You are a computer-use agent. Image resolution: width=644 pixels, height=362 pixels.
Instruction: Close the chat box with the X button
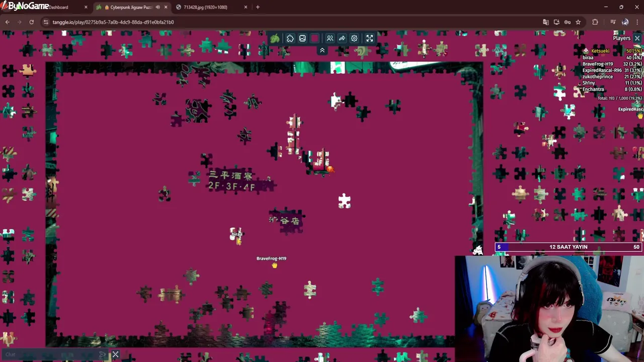pos(115,354)
